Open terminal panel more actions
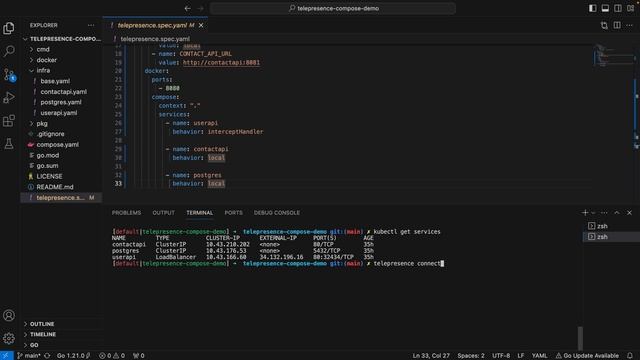Screen dimensions: 640x360 click(x=604, y=213)
